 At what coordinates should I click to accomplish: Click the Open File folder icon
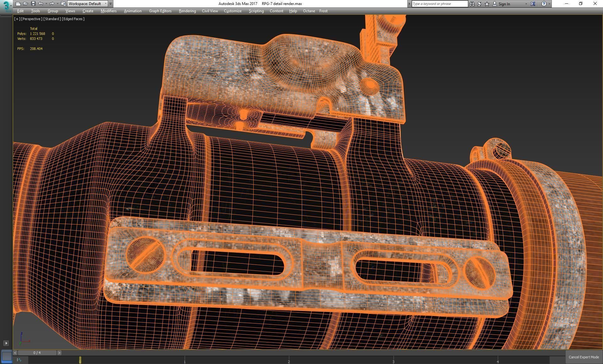pos(25,4)
